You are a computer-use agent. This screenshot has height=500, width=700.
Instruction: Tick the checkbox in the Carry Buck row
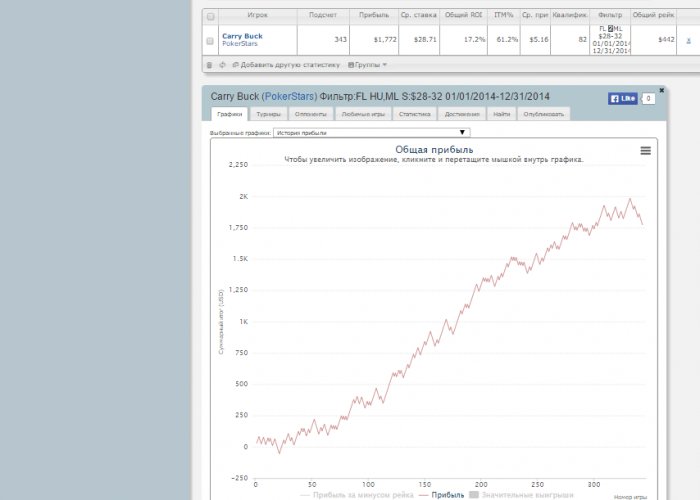(x=209, y=41)
